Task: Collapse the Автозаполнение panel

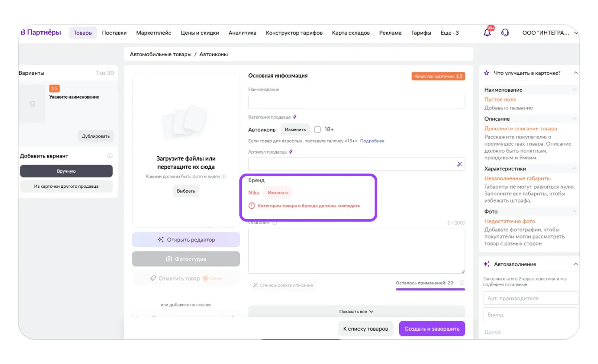Action: click(575, 264)
